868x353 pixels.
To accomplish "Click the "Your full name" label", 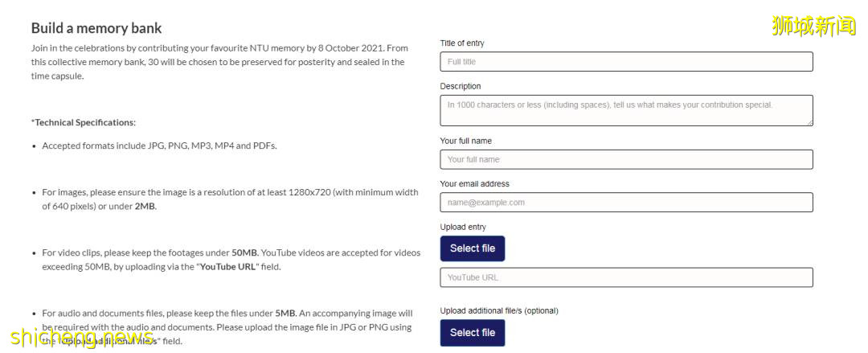I will pyautogui.click(x=466, y=141).
